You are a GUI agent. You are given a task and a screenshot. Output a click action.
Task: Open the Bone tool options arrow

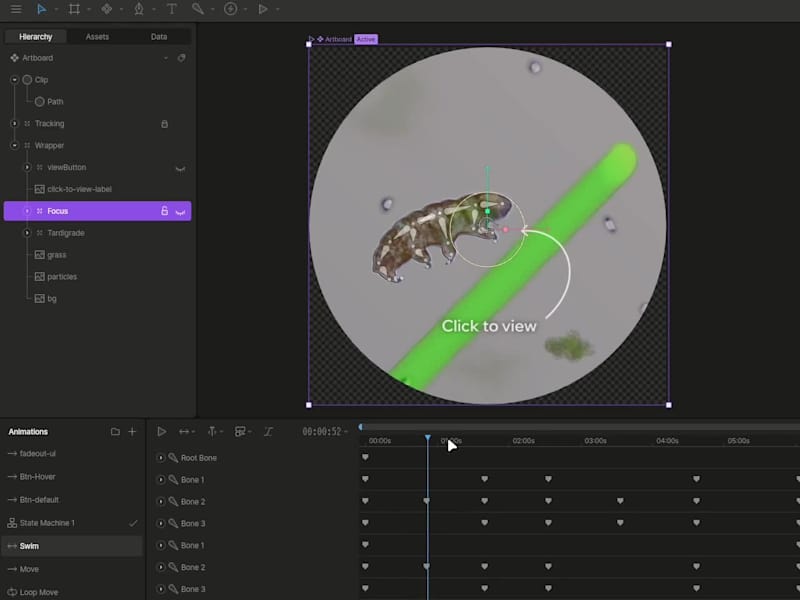click(213, 9)
